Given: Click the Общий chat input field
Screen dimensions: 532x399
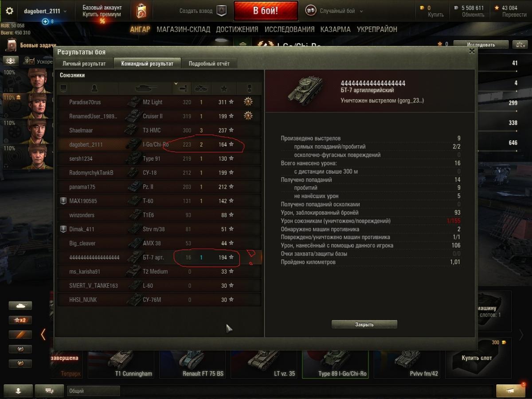Looking at the screenshot, I should coord(94,391).
